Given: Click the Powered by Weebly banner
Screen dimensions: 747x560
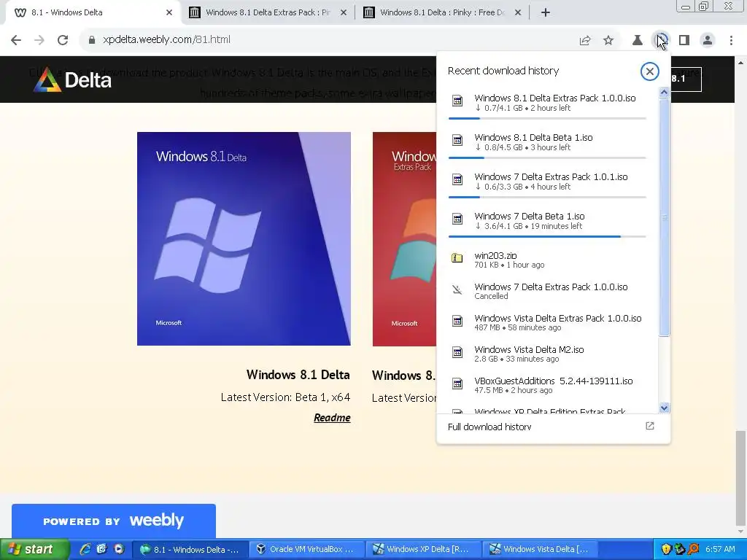Looking at the screenshot, I should pos(114,521).
